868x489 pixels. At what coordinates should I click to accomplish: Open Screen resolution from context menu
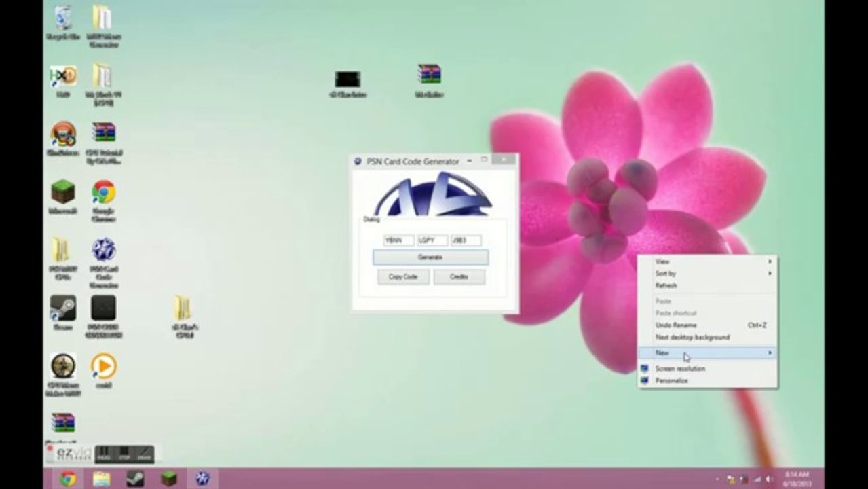pos(707,368)
